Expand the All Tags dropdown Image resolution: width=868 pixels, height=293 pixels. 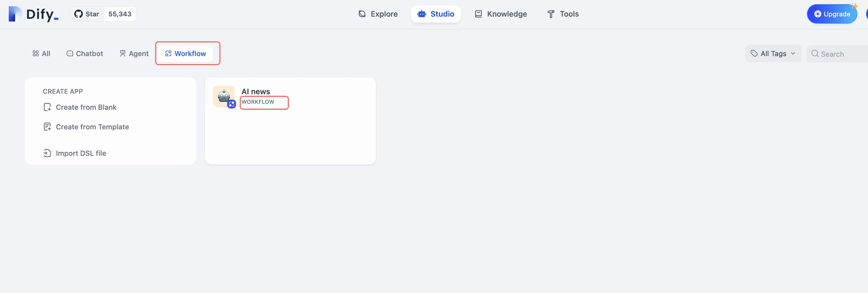coord(773,53)
